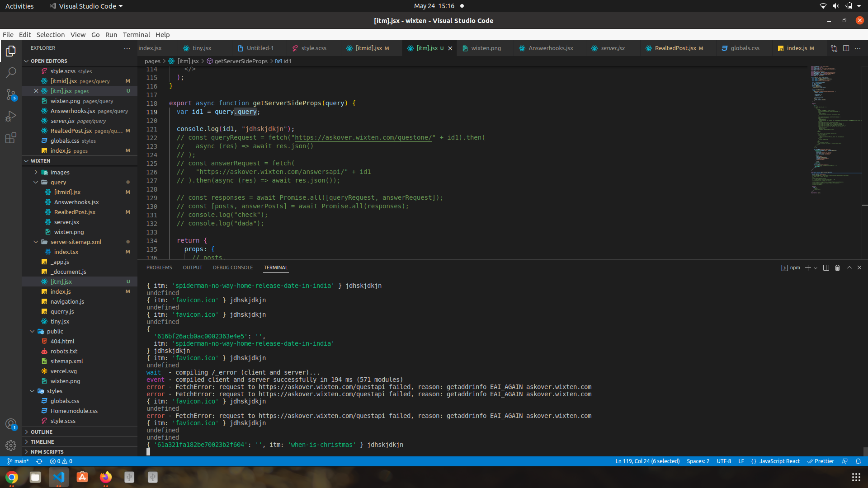Screen dimensions: 868x488
Task: Open Activities overview in top bar
Action: 19,6
